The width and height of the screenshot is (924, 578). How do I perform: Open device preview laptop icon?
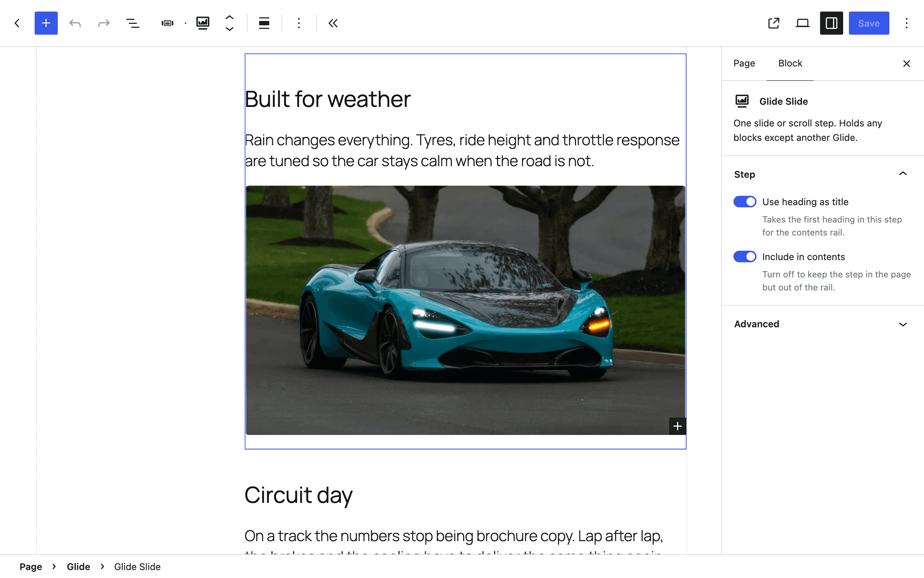[x=803, y=23]
